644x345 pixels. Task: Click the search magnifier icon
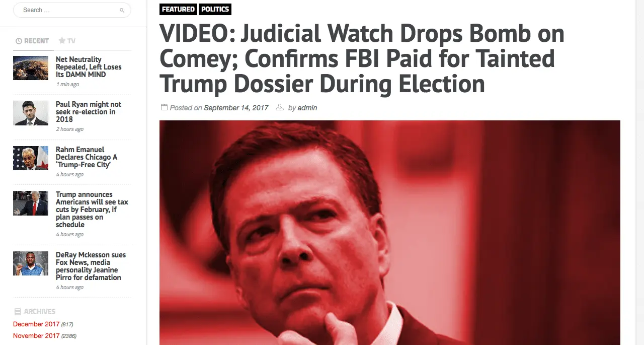122,10
